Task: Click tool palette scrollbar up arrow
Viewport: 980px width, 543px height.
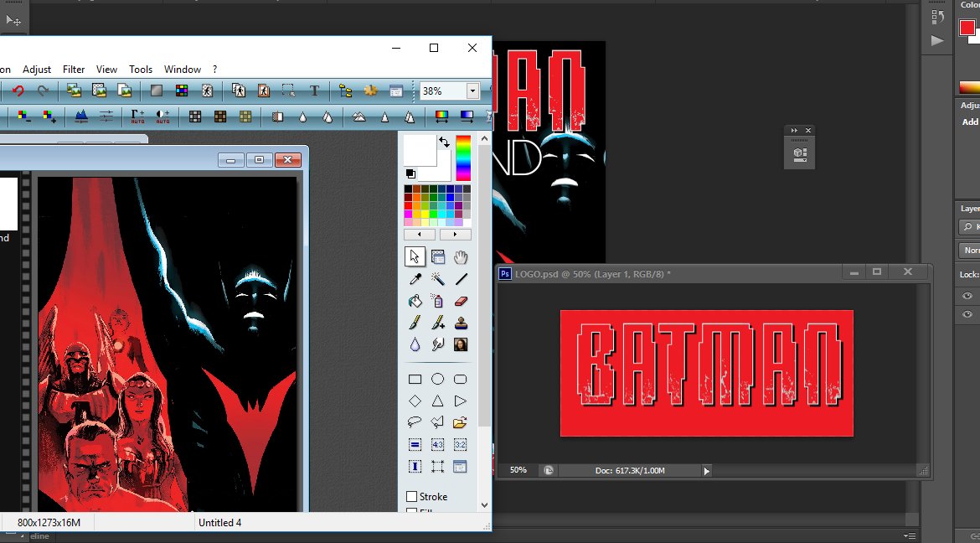Action: [x=484, y=139]
